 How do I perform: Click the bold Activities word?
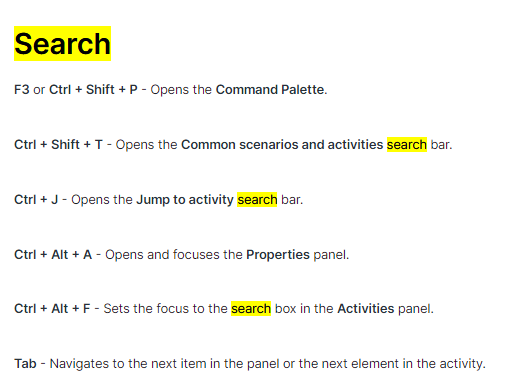[366, 309]
